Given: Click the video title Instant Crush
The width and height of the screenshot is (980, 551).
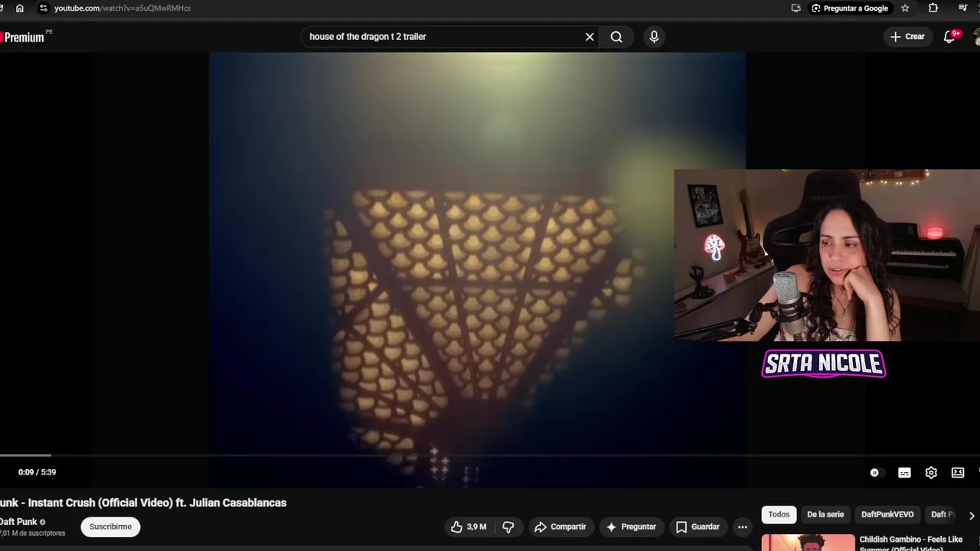Looking at the screenshot, I should (143, 503).
